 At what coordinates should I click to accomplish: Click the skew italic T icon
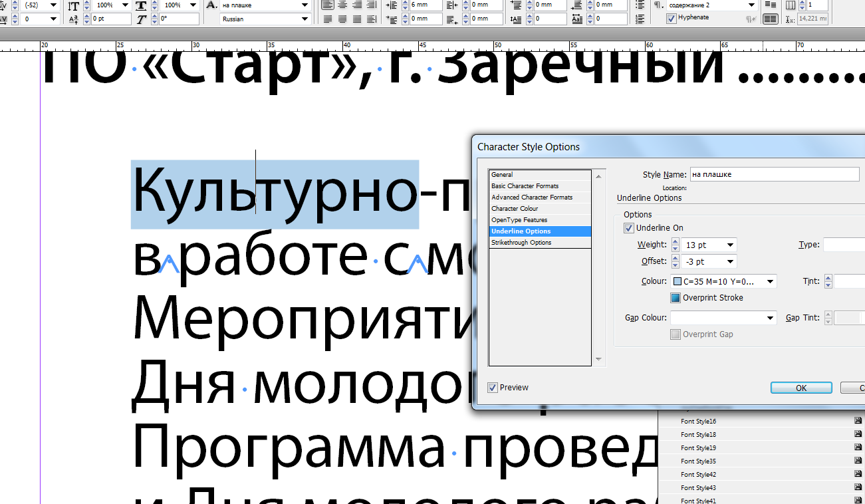tap(141, 19)
